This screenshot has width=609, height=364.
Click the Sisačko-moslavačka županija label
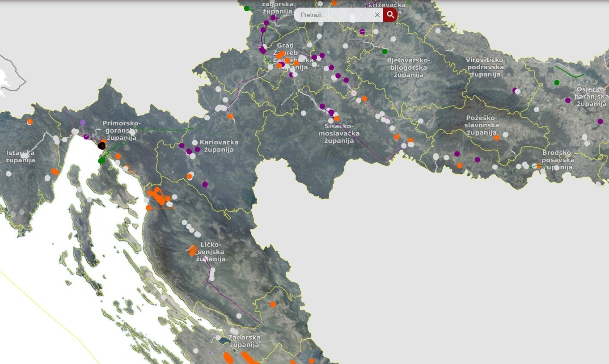coord(339,133)
